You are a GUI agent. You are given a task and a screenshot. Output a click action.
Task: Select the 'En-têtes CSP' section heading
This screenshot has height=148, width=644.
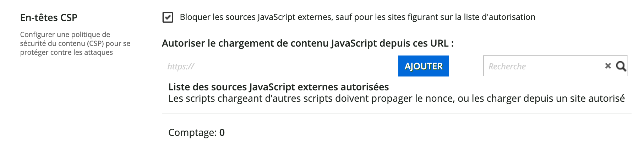coord(49,17)
